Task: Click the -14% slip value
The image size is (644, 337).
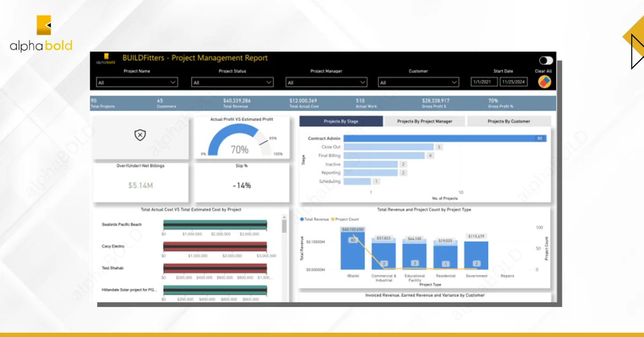Action: [241, 185]
